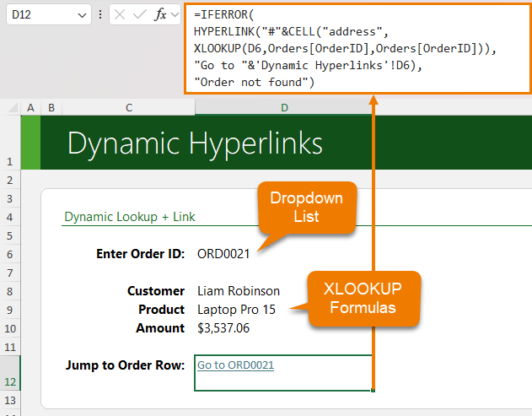This screenshot has width=532, height=416.
Task: Select column C header
Action: [129, 108]
